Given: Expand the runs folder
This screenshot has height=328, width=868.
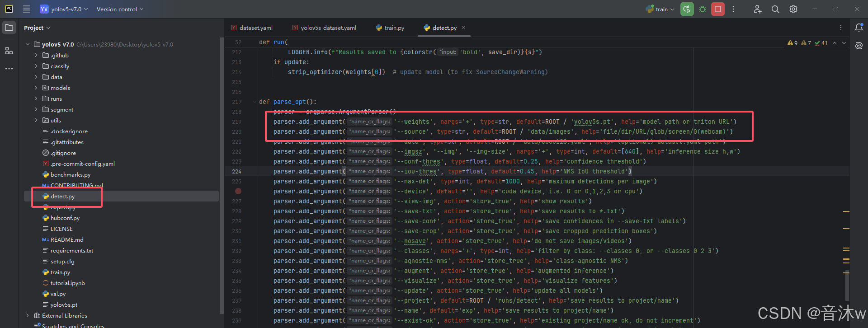Looking at the screenshot, I should coord(36,98).
